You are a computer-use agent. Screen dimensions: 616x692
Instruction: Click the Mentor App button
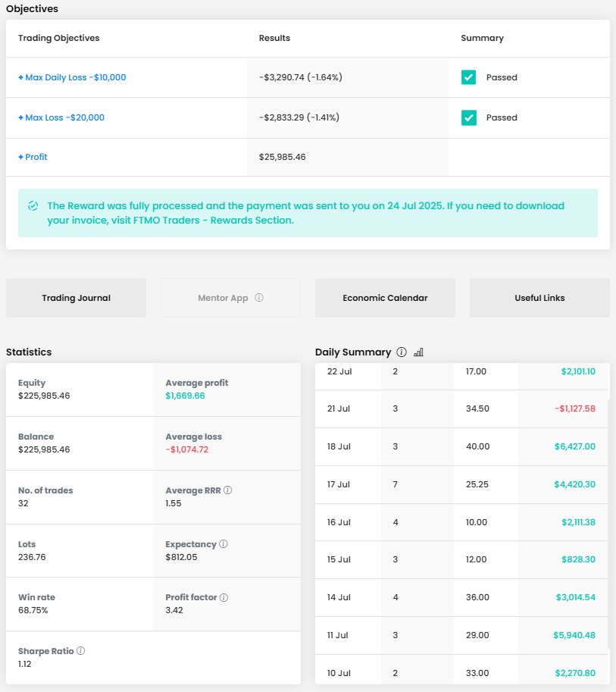coord(223,298)
